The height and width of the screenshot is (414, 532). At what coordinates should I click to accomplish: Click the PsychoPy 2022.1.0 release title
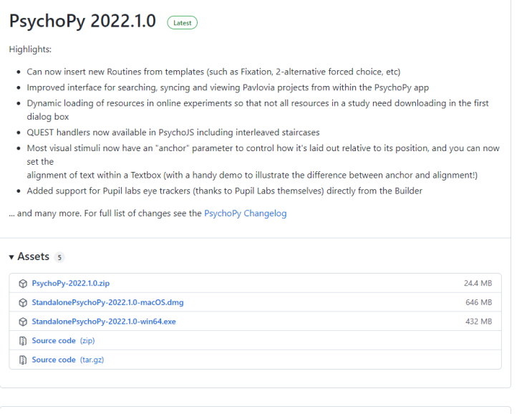point(82,21)
